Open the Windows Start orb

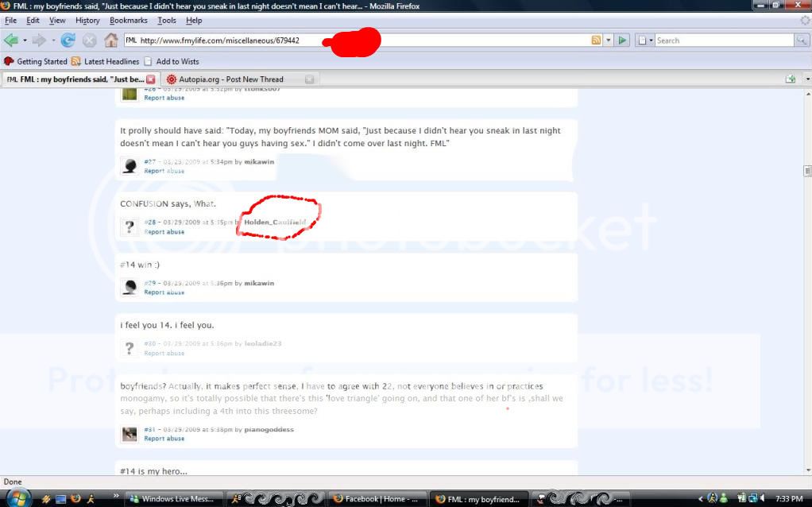point(17,498)
